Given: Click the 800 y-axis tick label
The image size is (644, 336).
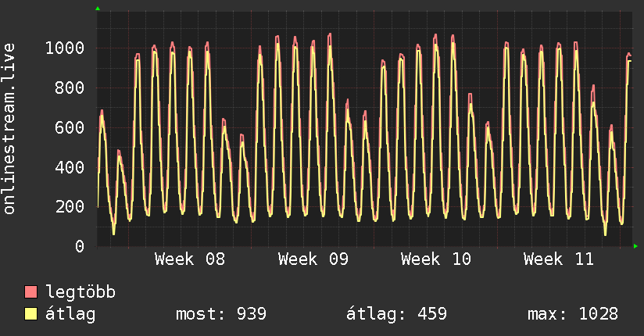Looking at the screenshot, I should click(x=70, y=88).
